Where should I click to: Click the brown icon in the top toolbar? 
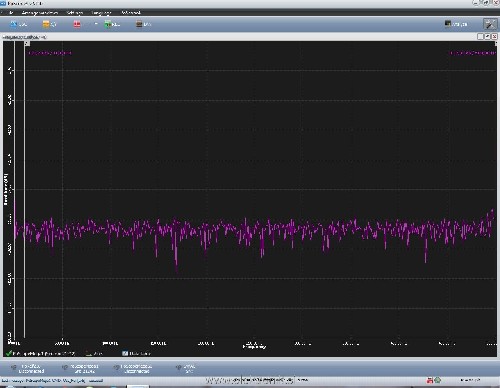(x=139, y=24)
